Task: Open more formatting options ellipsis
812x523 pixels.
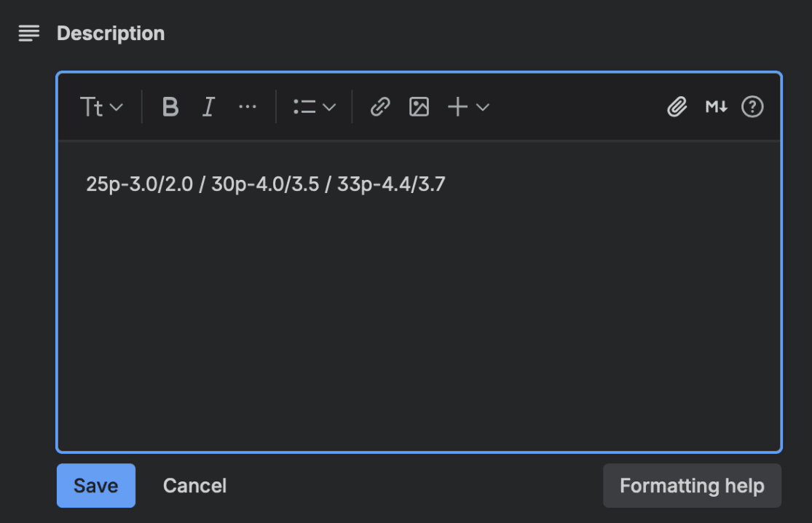Action: tap(248, 107)
